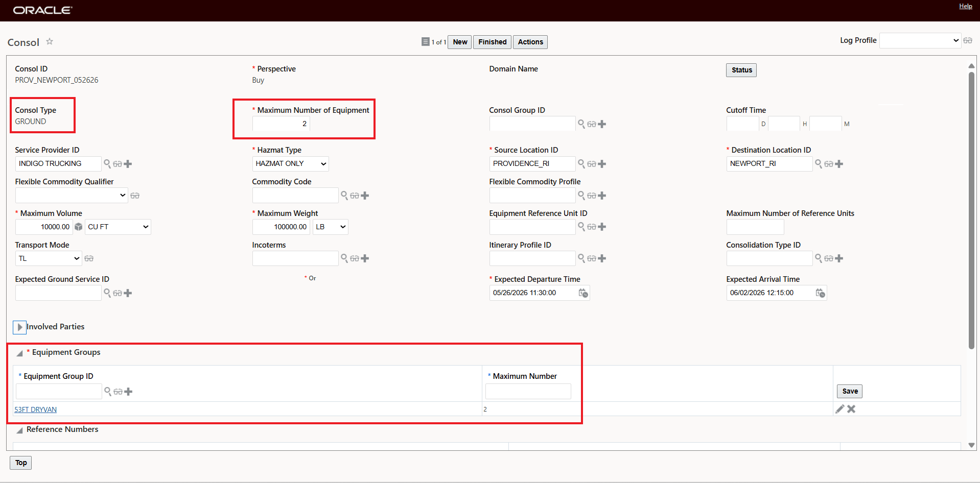View PROVIDENCE_RI source location details
The width and height of the screenshot is (980, 483).
(x=592, y=164)
